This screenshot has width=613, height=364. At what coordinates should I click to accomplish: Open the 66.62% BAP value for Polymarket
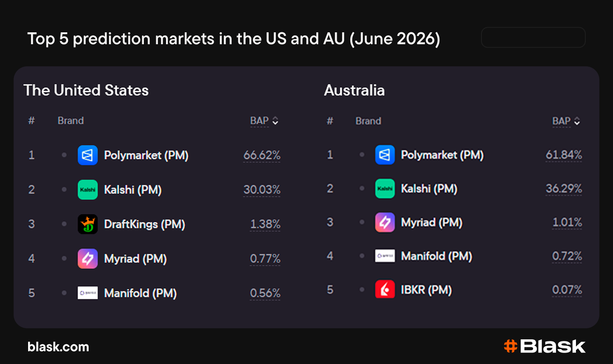pos(262,155)
